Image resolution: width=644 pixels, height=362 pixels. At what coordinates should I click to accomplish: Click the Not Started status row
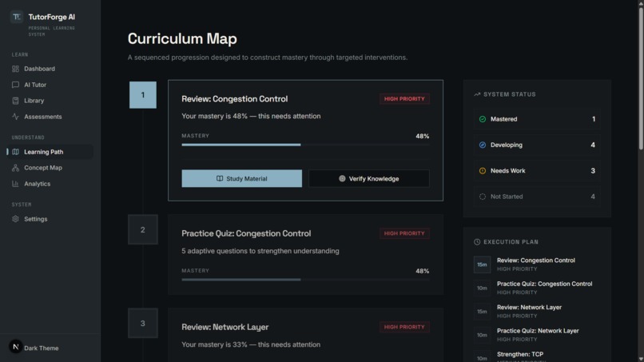tap(537, 197)
